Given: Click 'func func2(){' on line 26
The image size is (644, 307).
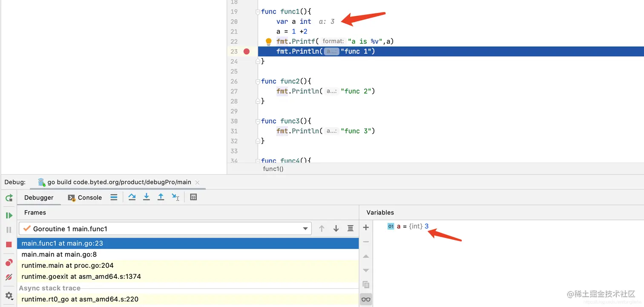Looking at the screenshot, I should 286,81.
